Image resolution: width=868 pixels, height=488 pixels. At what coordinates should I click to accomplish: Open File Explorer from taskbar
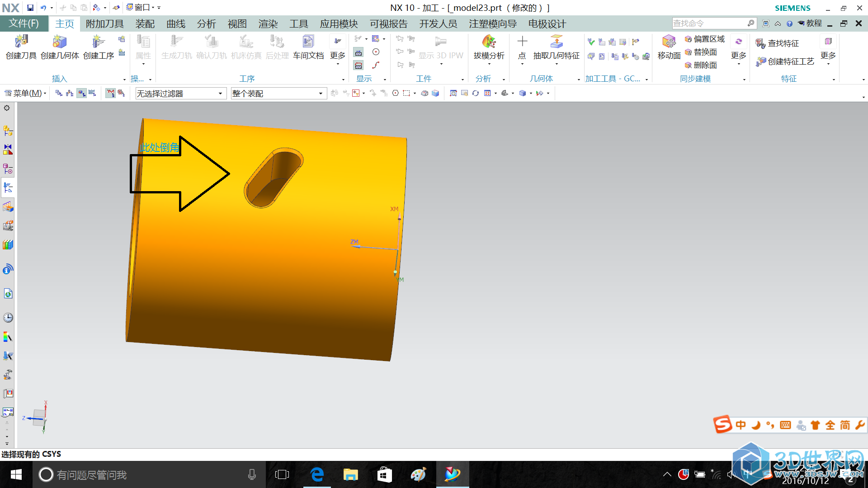click(350, 474)
